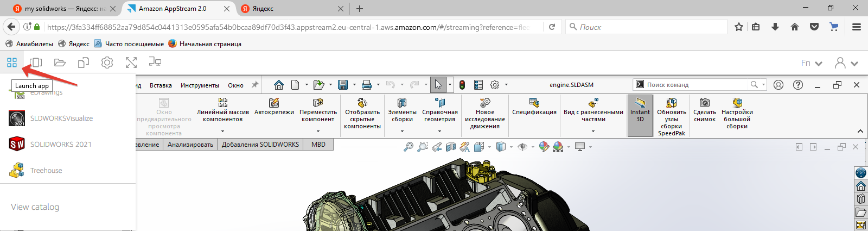Open File Properties list icon

click(x=478, y=85)
